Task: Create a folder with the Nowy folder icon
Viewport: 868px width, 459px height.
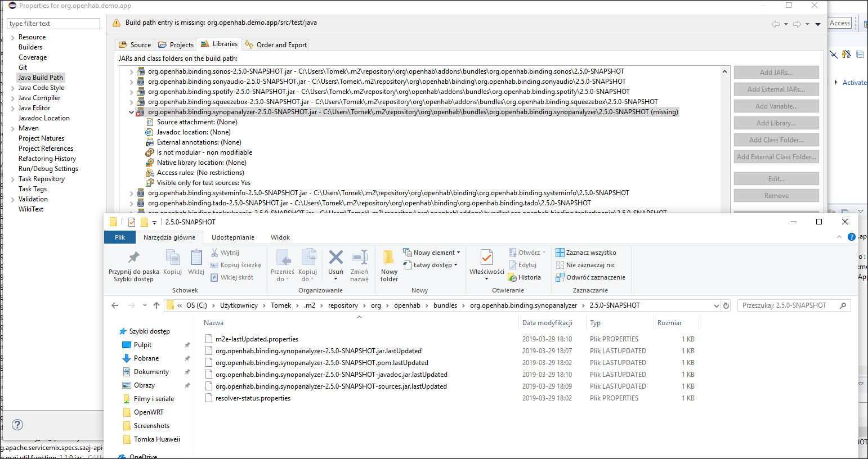Action: (x=388, y=257)
